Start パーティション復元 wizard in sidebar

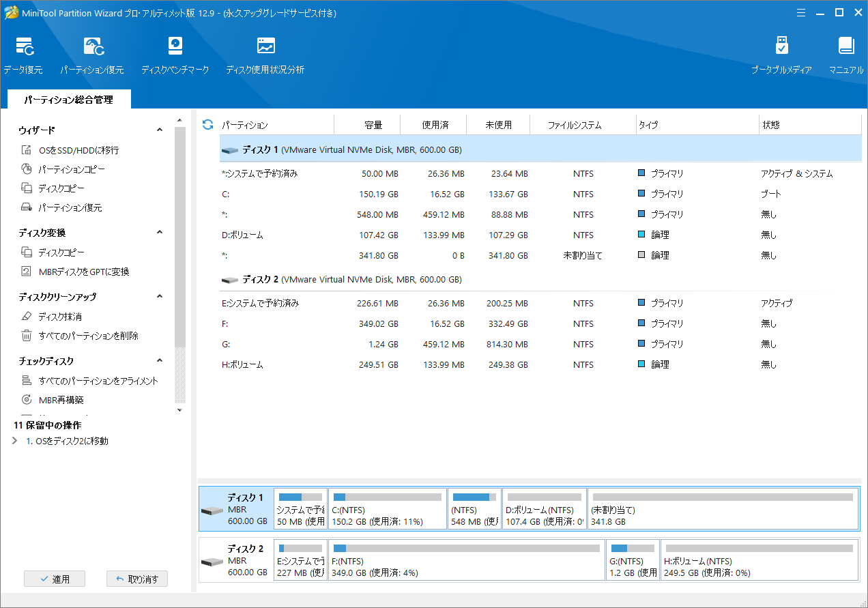(x=61, y=207)
